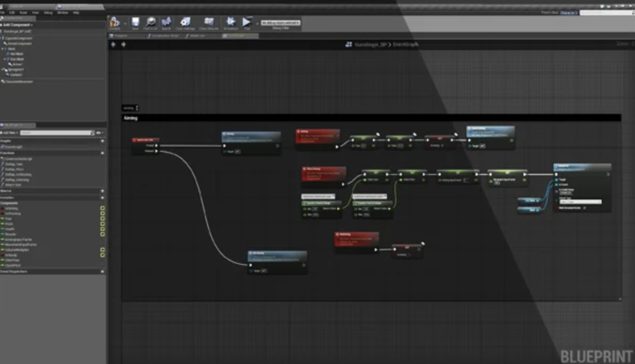Image resolution: width=635 pixels, height=364 pixels.
Task: Click the Add New button in My Blueprint
Action: (10, 132)
